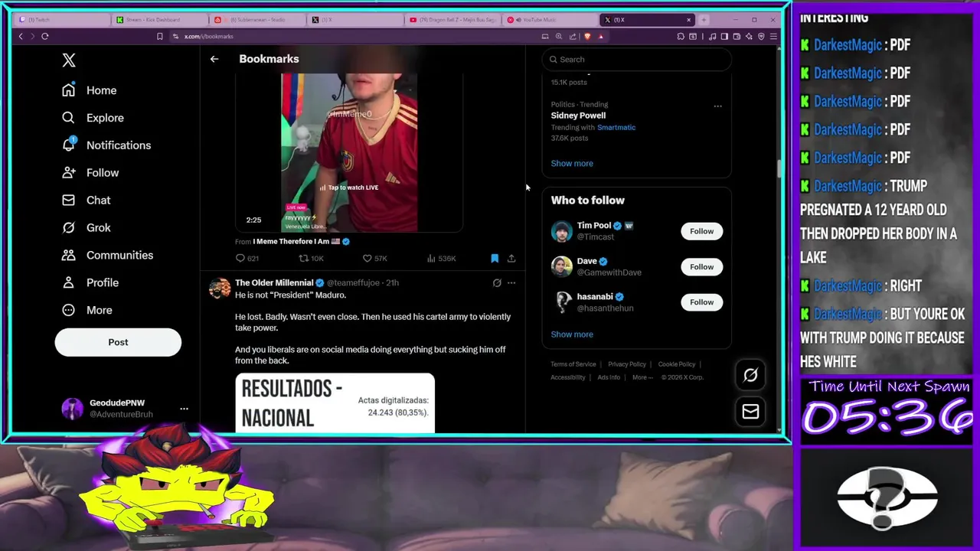Click the Smartmatic trending link
This screenshot has width=980, height=551.
616,128
